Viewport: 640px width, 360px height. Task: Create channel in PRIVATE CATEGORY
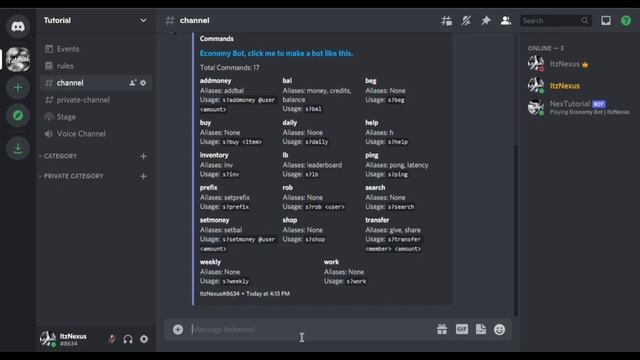click(x=143, y=176)
